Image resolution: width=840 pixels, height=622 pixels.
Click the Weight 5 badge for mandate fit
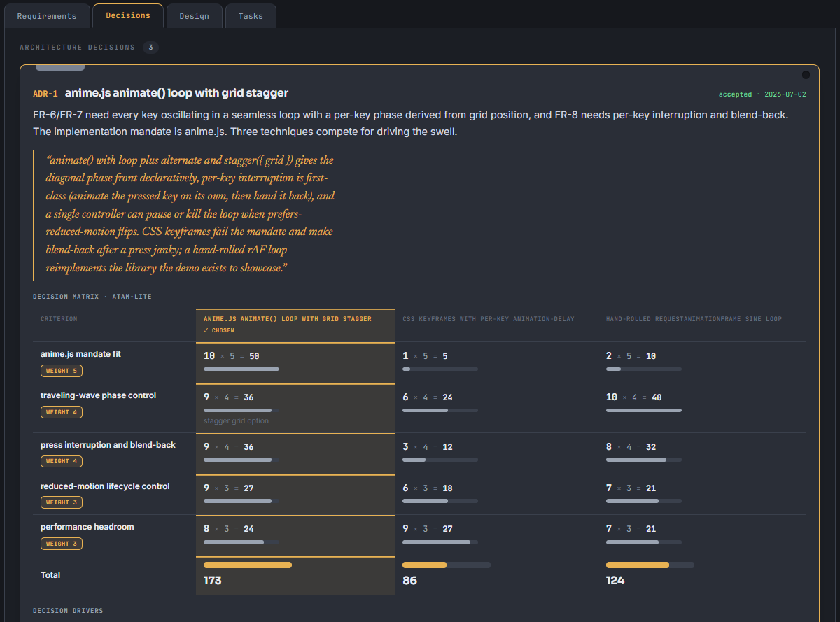click(x=61, y=371)
